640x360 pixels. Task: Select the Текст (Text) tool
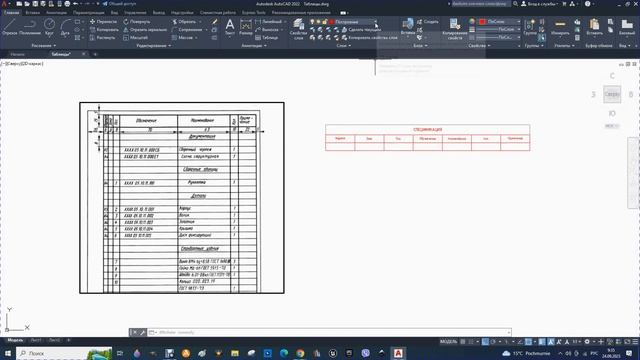(x=230, y=27)
